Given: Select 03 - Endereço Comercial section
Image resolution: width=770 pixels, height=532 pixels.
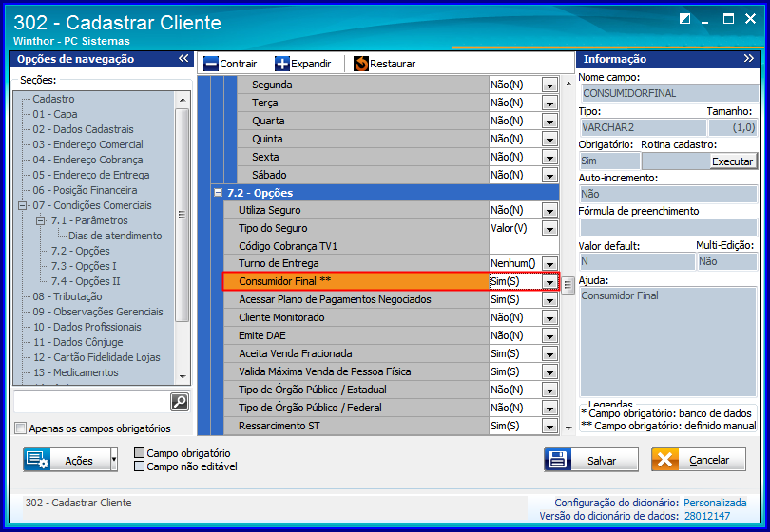Looking at the screenshot, I should [x=87, y=144].
